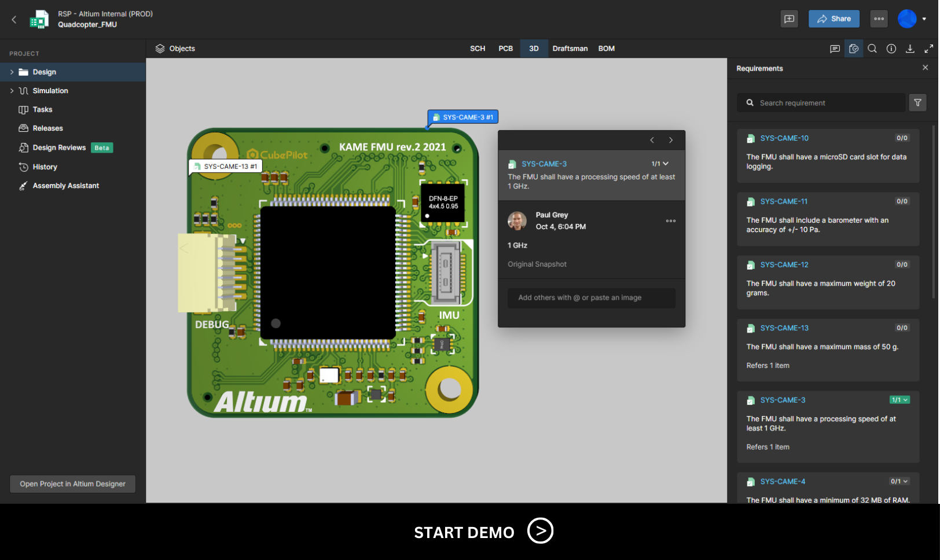Click the search icon in viewer toolbar
The image size is (940, 560).
[872, 49]
